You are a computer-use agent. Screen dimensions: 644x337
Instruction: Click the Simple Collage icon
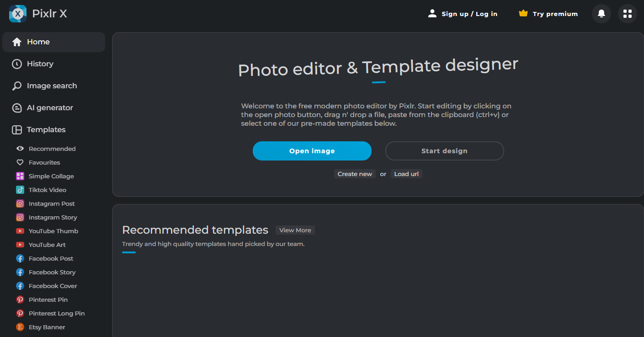[20, 176]
